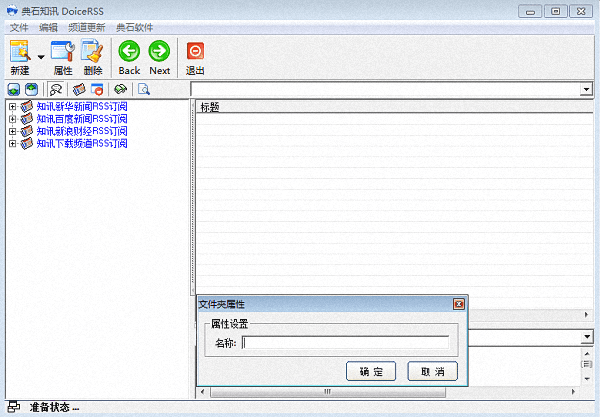Select 知讯新浪财经RSS订阅 in the tree

click(82, 131)
